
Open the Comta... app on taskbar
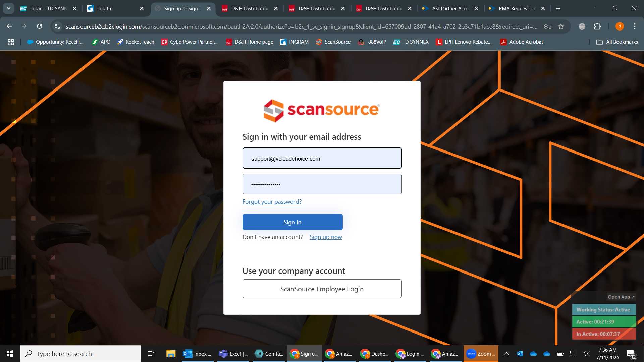pos(269,354)
